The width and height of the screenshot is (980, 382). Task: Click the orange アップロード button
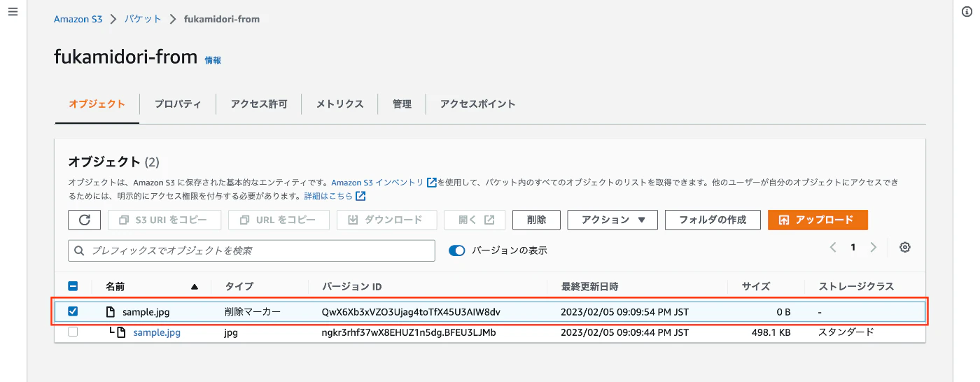818,220
